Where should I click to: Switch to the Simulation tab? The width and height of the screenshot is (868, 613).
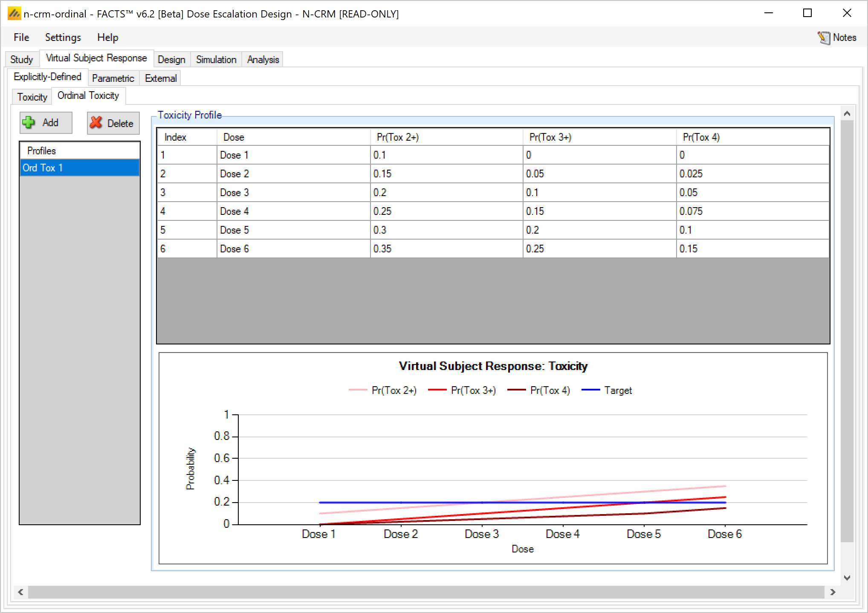216,60
